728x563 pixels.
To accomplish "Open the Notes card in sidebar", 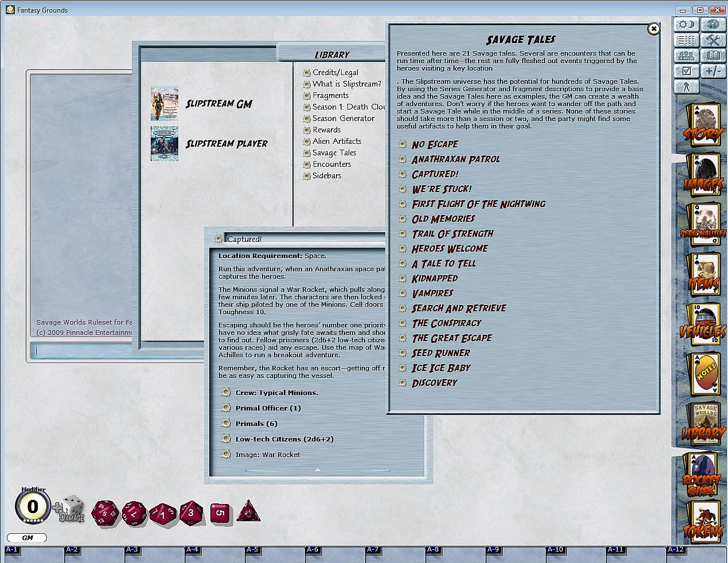I will pyautogui.click(x=703, y=373).
